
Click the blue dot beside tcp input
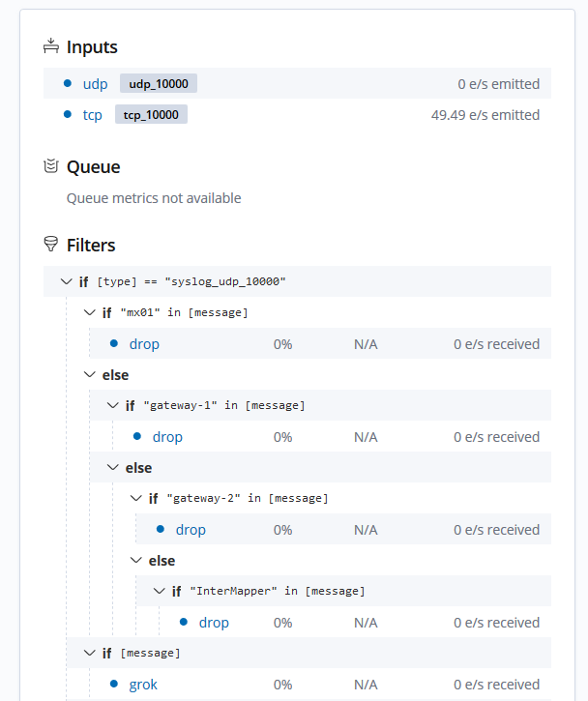[x=68, y=115]
